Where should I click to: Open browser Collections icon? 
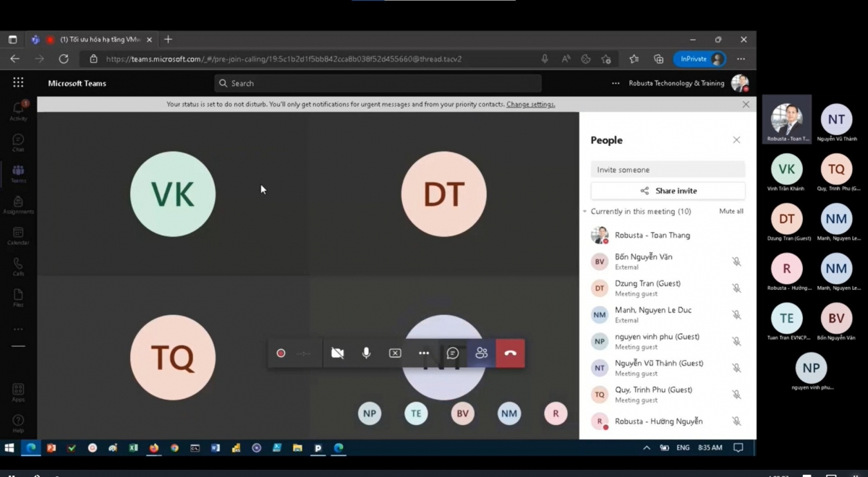tap(658, 59)
